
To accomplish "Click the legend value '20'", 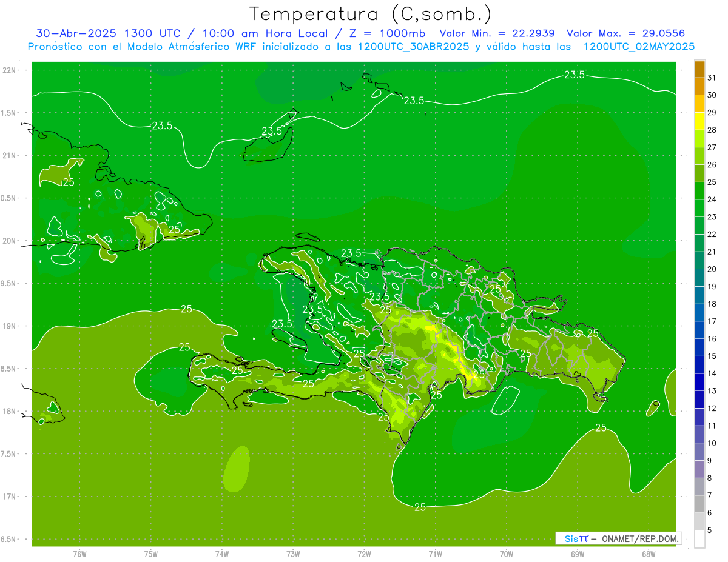I will tap(712, 269).
